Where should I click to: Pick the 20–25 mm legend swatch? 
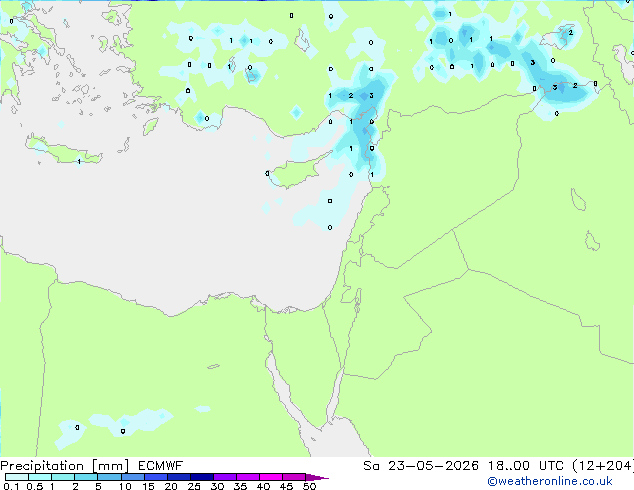coord(179,477)
